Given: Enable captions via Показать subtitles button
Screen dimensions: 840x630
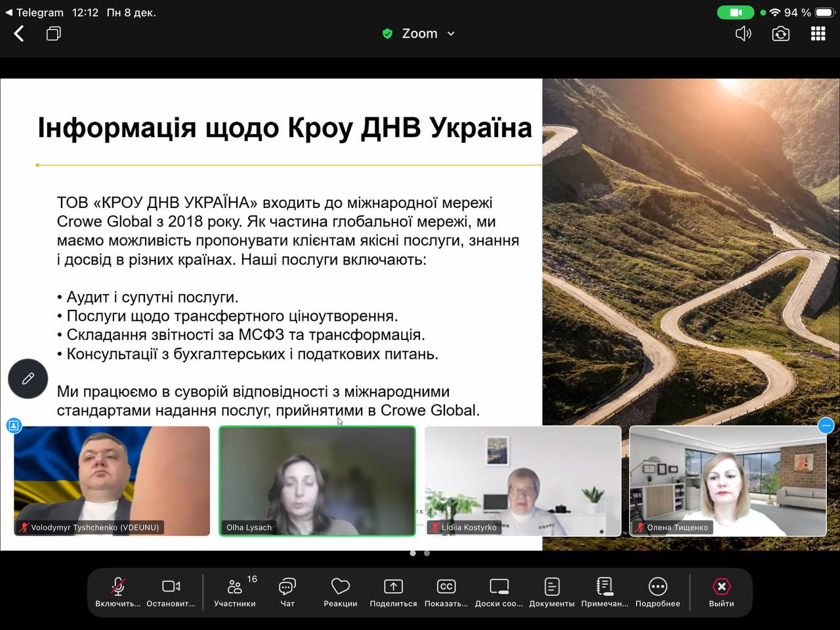Looking at the screenshot, I should (446, 591).
